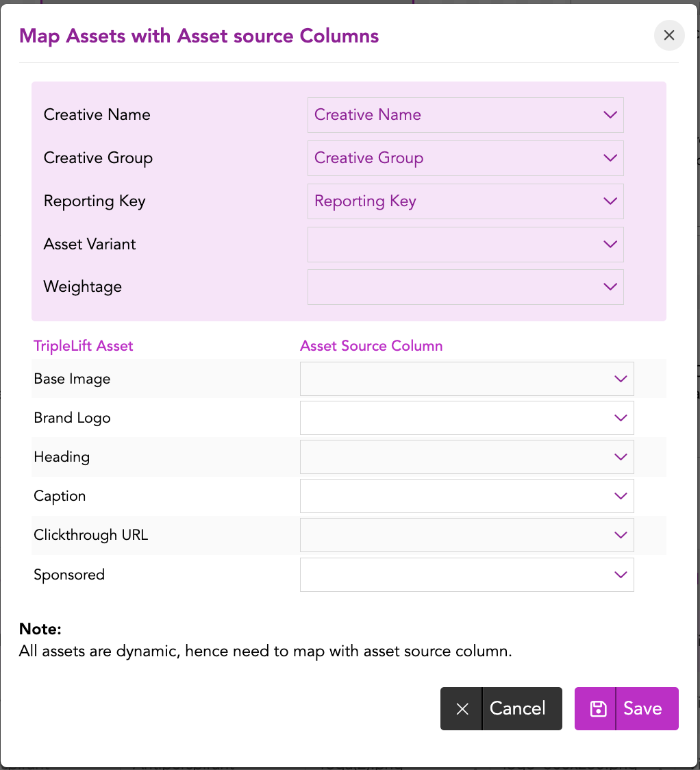Screen dimensions: 700x770
Task: Click the Sponsored row chevron arrow
Action: (621, 575)
